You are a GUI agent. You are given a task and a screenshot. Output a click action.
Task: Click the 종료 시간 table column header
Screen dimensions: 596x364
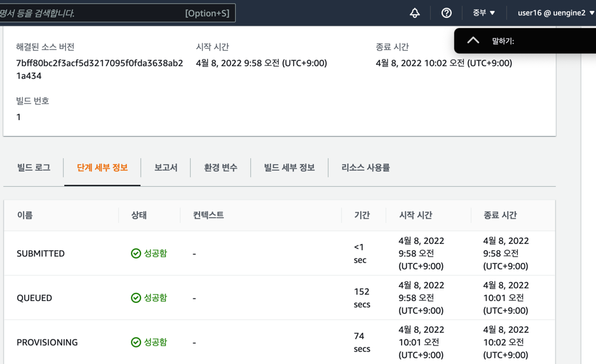500,215
